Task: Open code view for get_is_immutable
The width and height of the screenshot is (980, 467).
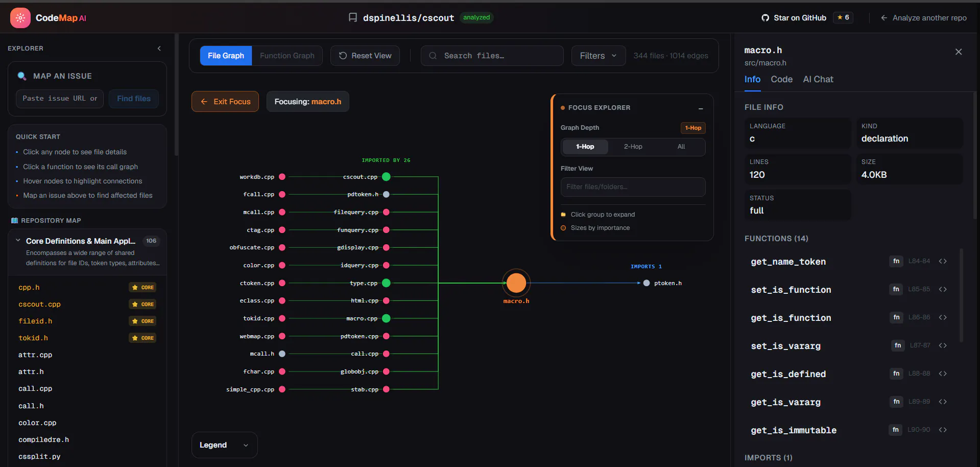Action: tap(943, 430)
